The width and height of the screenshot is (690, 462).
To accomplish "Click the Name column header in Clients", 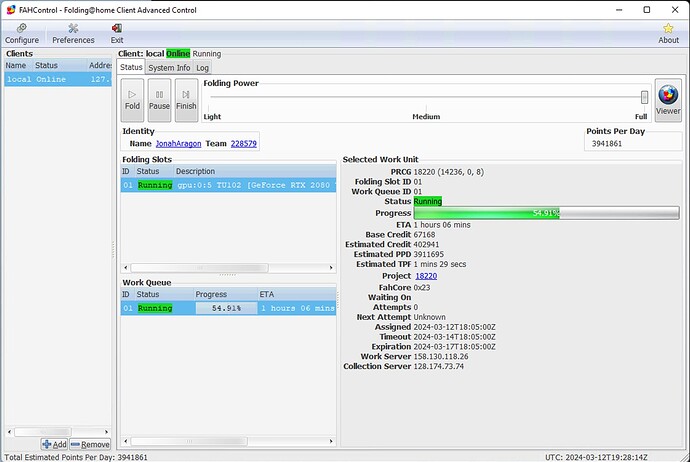I will (18, 65).
